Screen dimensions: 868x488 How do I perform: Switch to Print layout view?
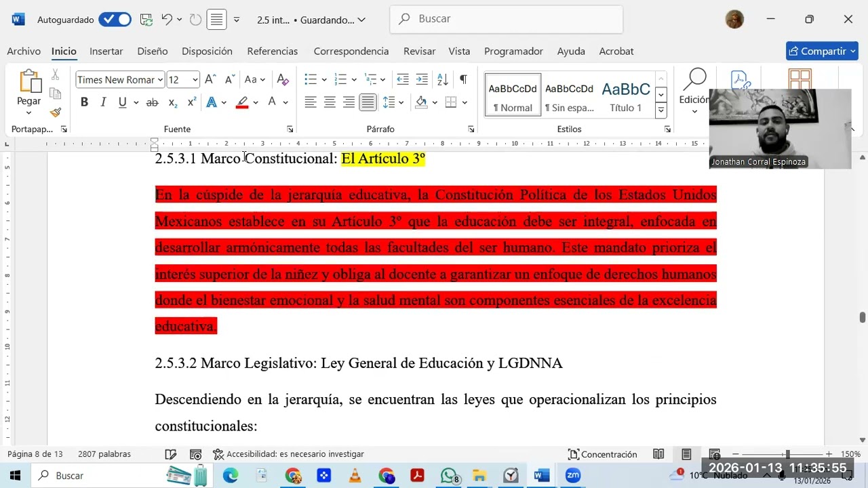[686, 454]
